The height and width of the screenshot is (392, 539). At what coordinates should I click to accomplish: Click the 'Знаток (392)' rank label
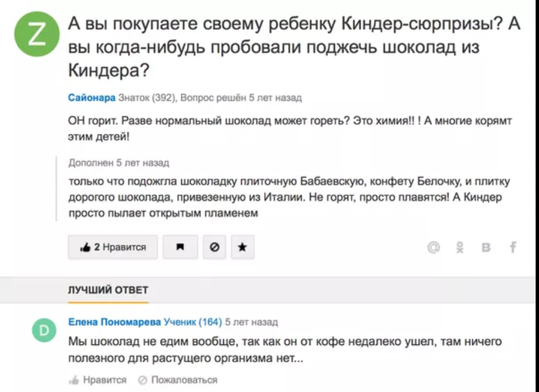coord(148,98)
